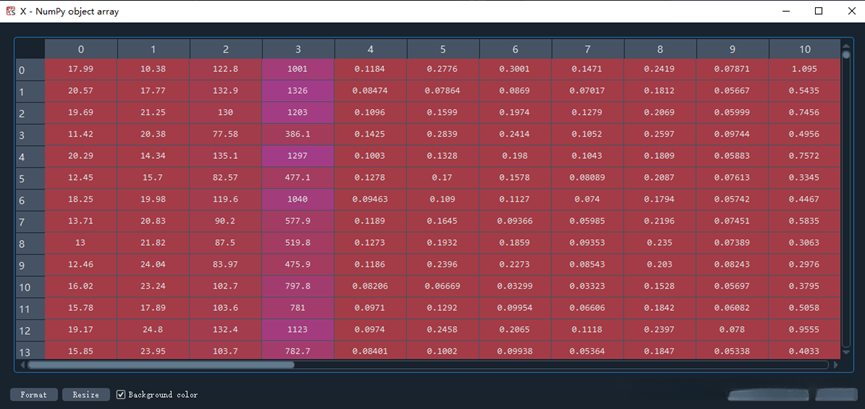This screenshot has width=865, height=409.
Task: Click cell with value 135.1
Action: pyautogui.click(x=226, y=156)
